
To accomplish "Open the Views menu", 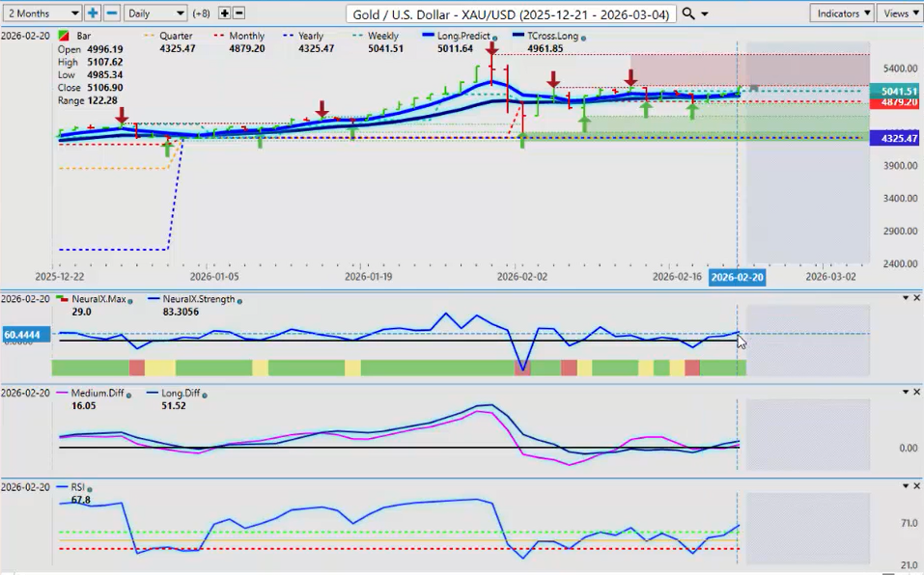I will coord(900,14).
